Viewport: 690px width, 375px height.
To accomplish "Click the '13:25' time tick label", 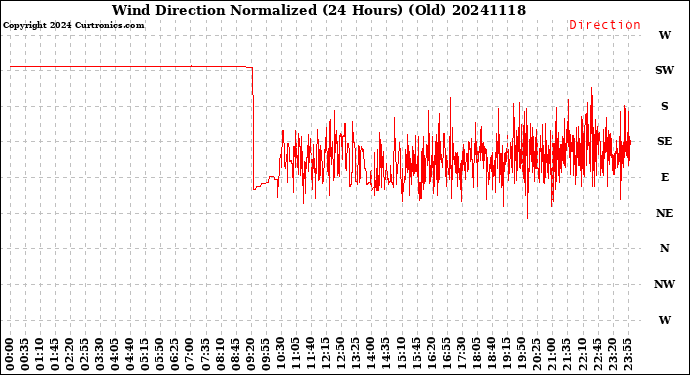I will click(356, 355).
